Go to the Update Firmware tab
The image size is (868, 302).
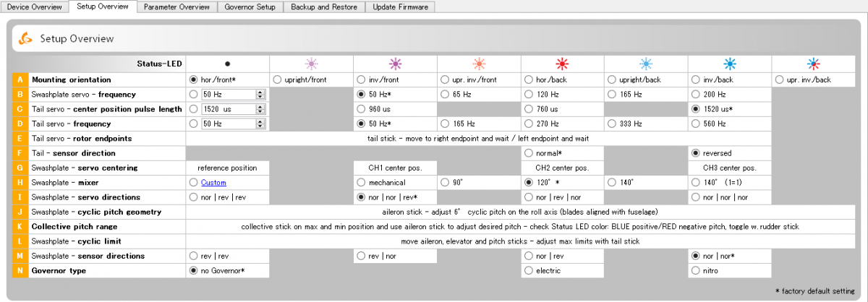[x=401, y=7]
